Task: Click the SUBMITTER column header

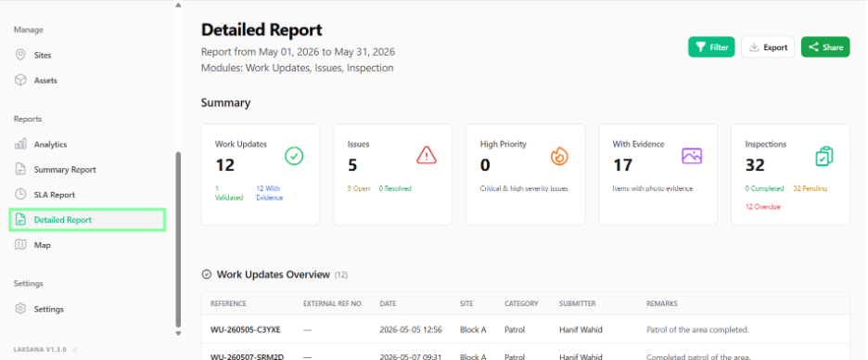Action: click(578, 303)
